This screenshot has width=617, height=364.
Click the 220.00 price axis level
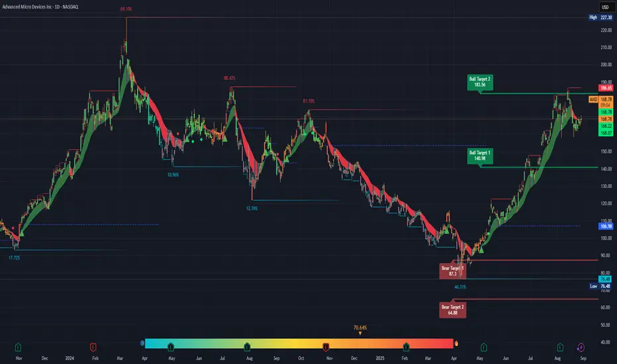606,30
